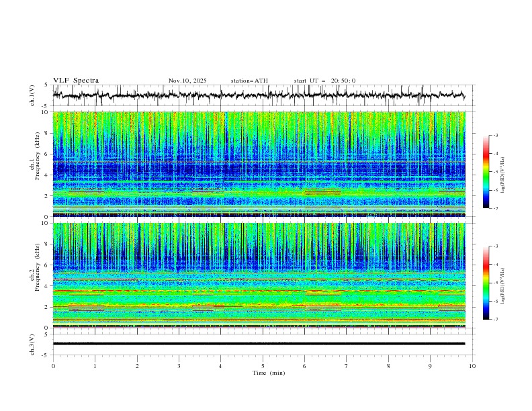This screenshot has height=411, width=532.
Task: Click the "10" kHz tick on ch.2 frequency axis
Action: click(45, 223)
